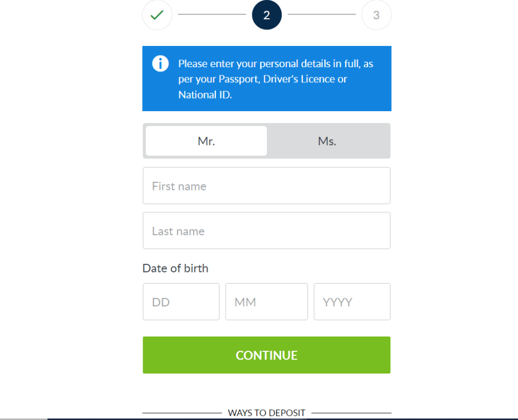This screenshot has width=518, height=420.
Task: Click the divider line right of WAYS TO DEPOSIT
Action: coord(351,413)
